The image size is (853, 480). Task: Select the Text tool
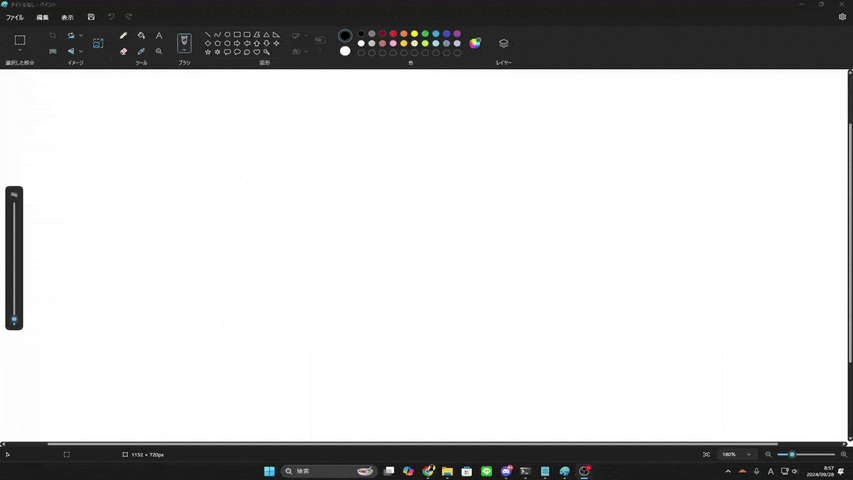click(159, 35)
